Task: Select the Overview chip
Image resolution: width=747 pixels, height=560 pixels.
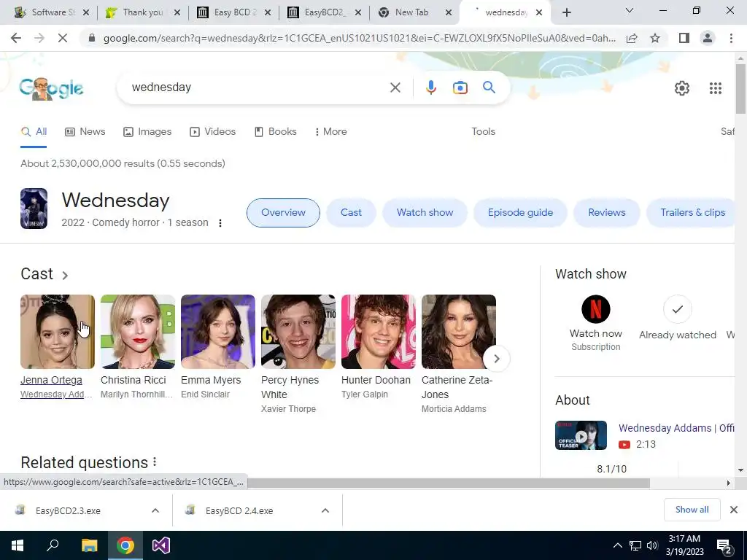Action: 283,213
